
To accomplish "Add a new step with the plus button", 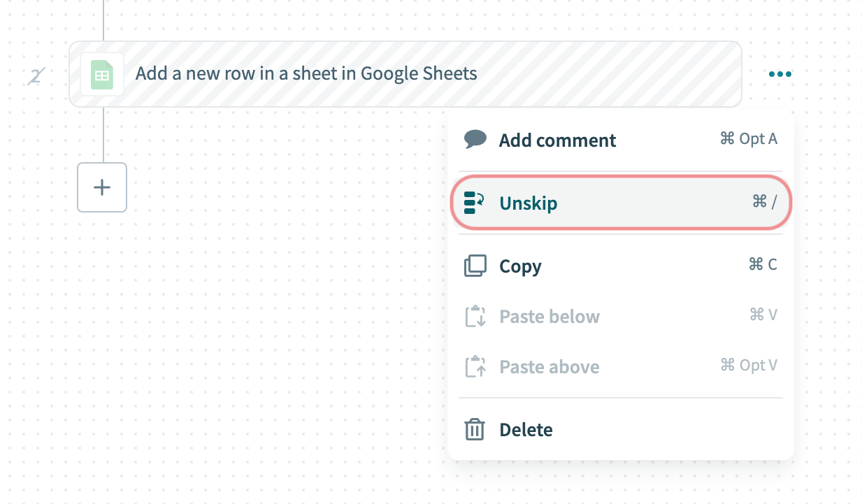I will (102, 187).
